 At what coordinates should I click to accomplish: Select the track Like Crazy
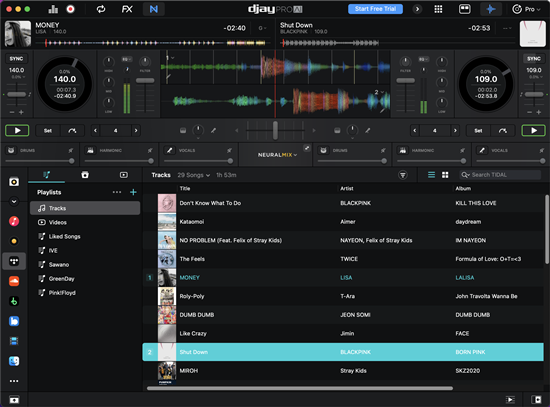(x=343, y=333)
